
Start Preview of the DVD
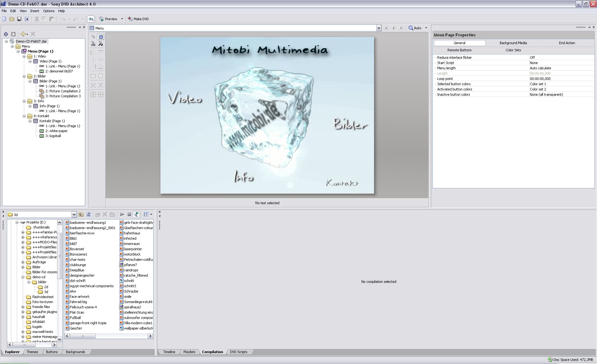point(108,19)
